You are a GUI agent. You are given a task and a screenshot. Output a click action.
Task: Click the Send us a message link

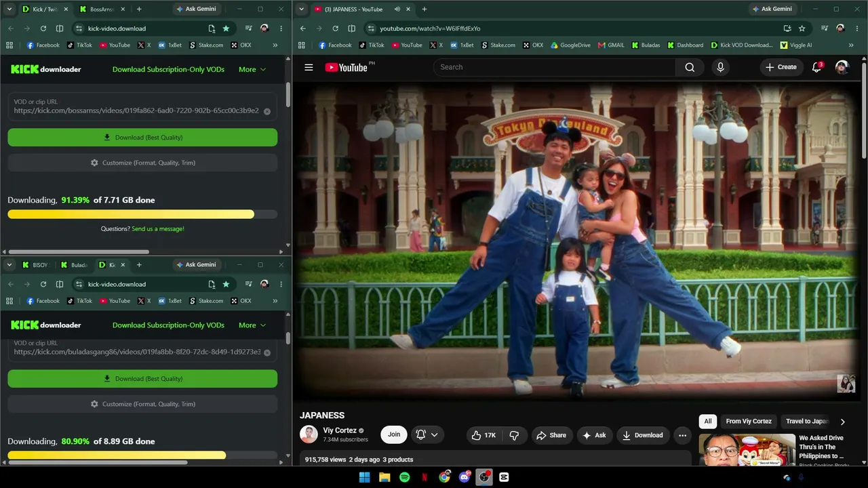(158, 229)
